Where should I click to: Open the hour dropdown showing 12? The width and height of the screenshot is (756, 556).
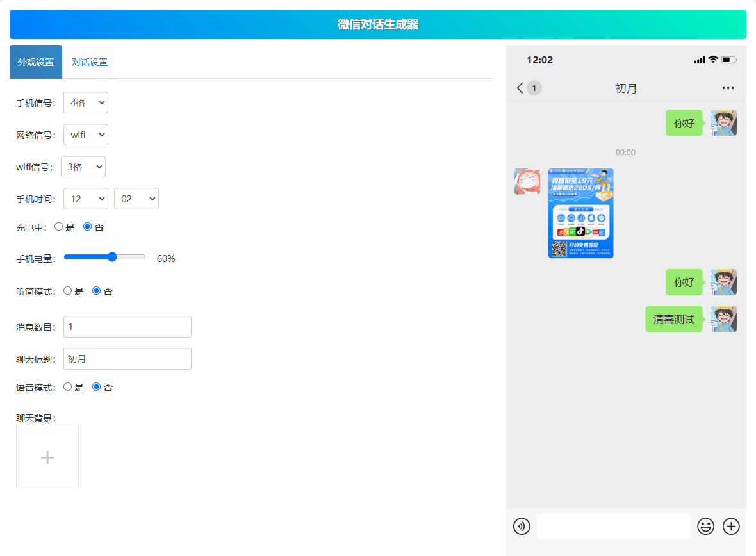pos(86,199)
